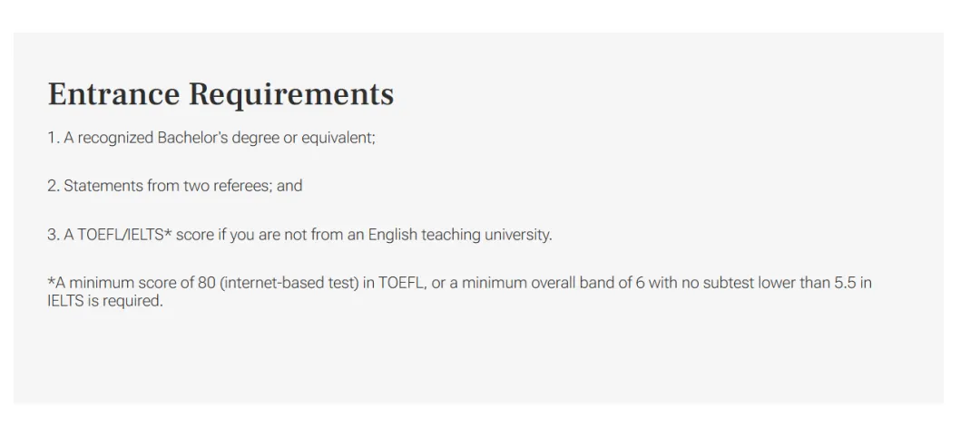Image resolution: width=980 pixels, height=436 pixels.
Task: Click the asterisk starting the footnote
Action: [50, 281]
